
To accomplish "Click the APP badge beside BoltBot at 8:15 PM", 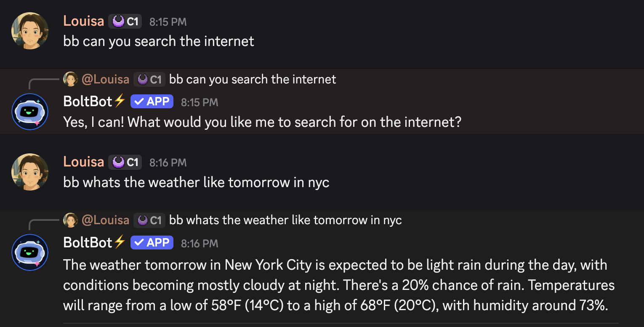I will pyautogui.click(x=152, y=102).
